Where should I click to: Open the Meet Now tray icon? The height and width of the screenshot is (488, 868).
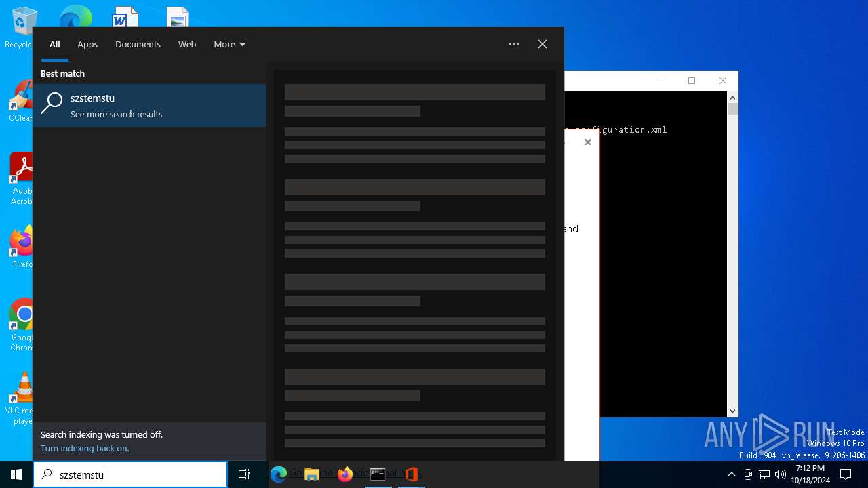[x=748, y=474]
